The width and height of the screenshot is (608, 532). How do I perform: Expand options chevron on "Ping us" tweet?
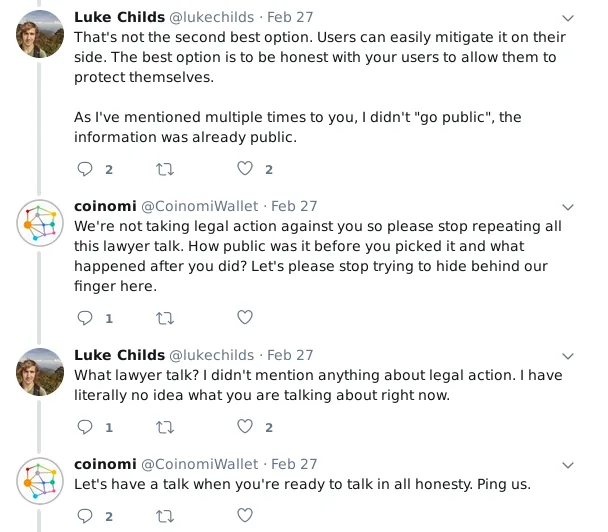(568, 465)
